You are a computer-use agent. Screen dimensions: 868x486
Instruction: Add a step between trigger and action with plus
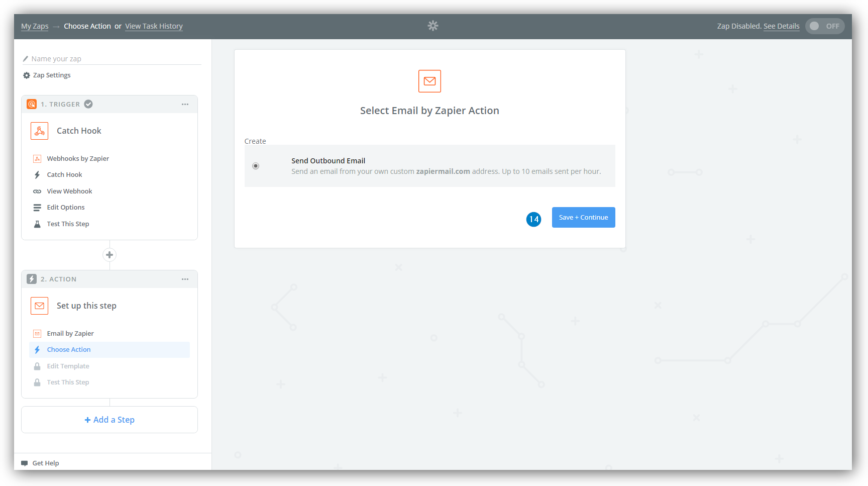tap(110, 255)
